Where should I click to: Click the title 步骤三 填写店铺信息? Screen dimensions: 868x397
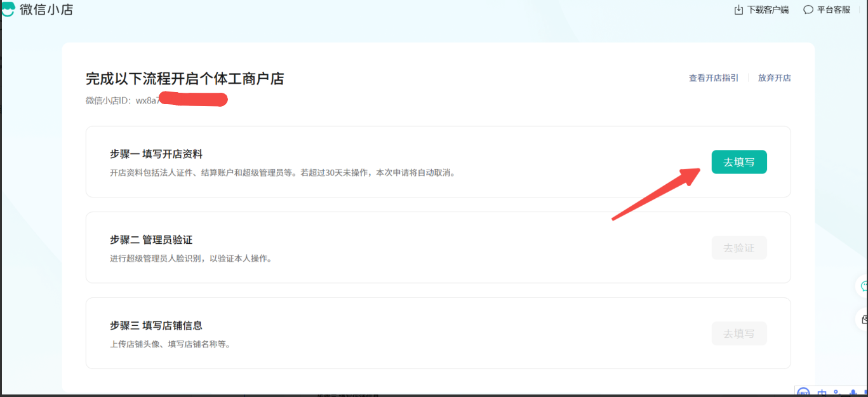click(156, 326)
